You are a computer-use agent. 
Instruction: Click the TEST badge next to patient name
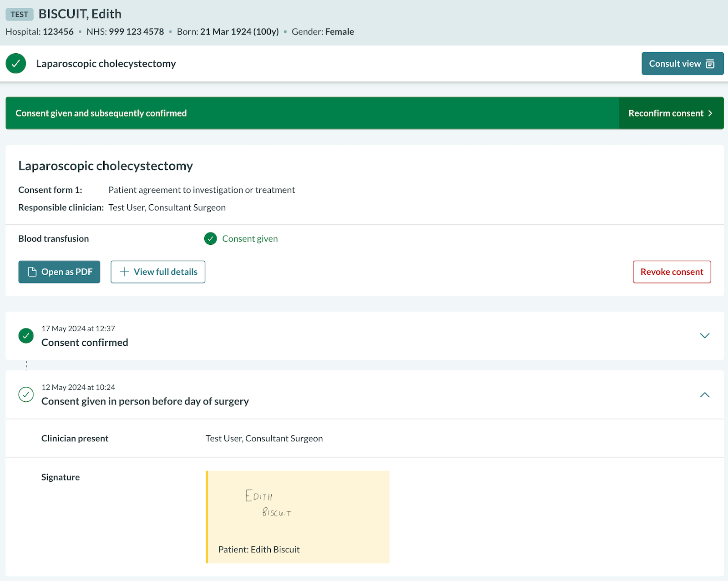[x=19, y=15]
